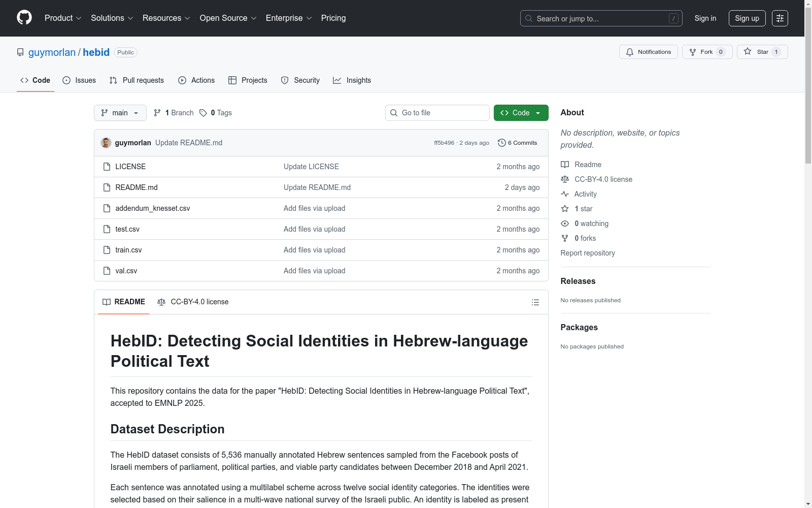
Task: Go to GitHub homepage via Octocat logo
Action: (24, 18)
